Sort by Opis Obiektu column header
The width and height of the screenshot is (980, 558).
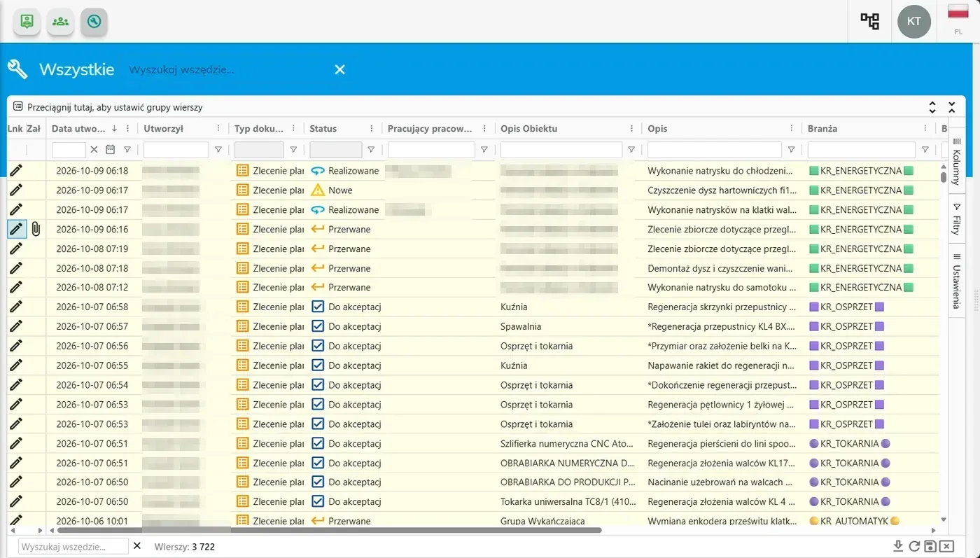pyautogui.click(x=528, y=129)
